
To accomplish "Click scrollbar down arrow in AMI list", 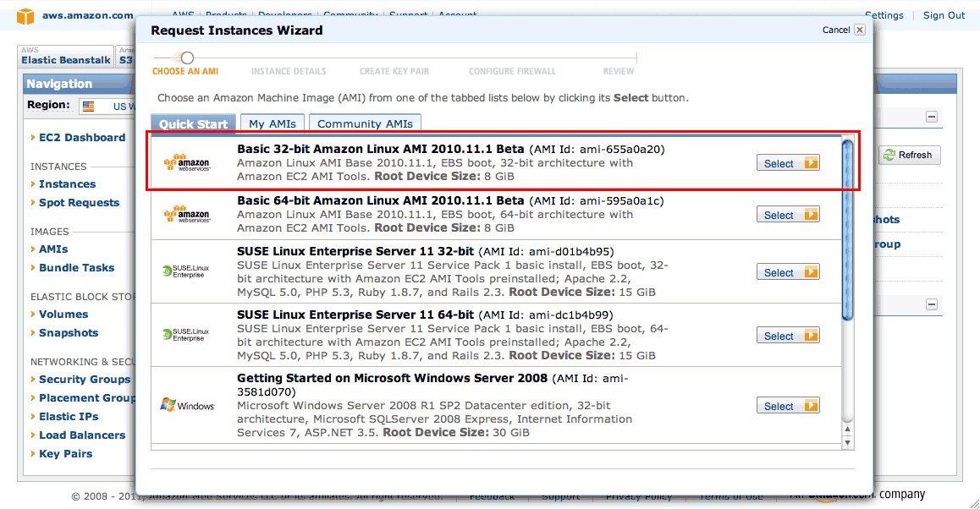I will tap(847, 443).
